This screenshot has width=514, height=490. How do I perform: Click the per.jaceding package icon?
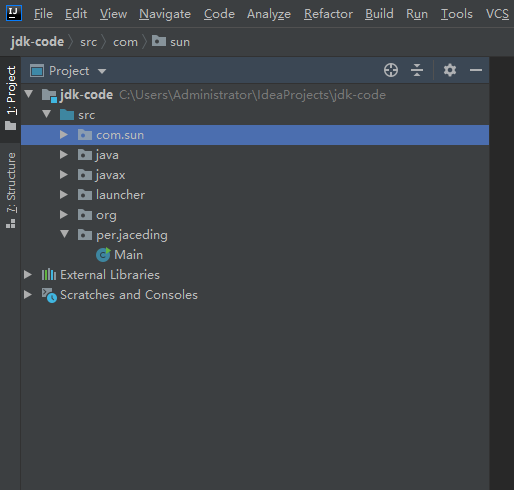(85, 235)
